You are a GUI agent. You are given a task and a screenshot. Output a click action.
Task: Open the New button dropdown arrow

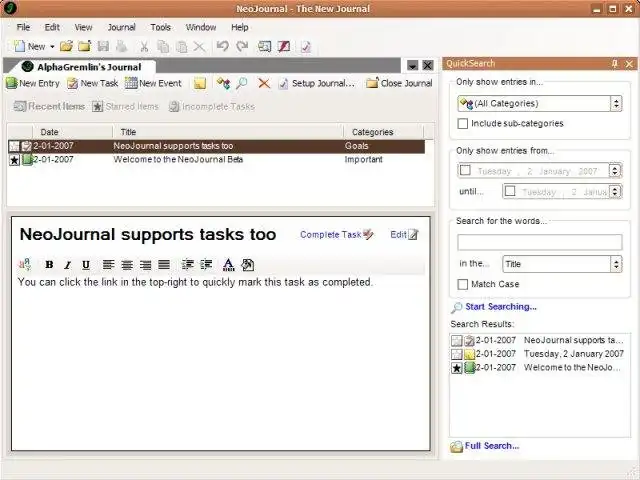(x=52, y=47)
